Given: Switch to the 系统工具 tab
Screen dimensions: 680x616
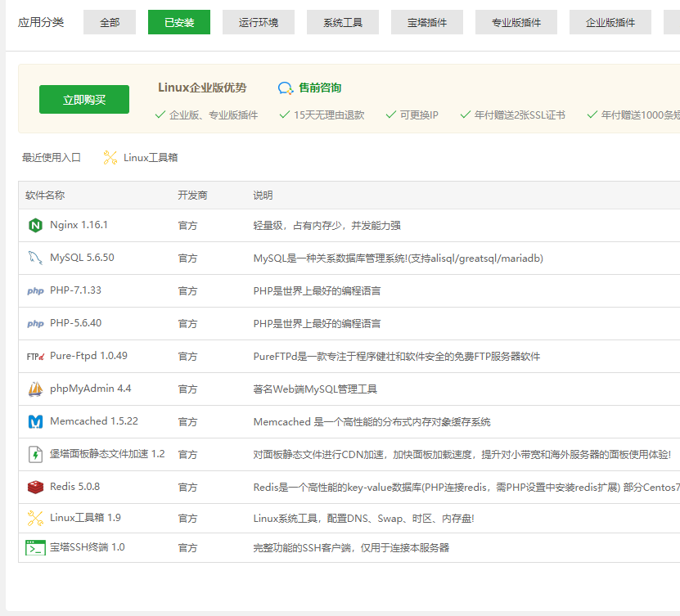Looking at the screenshot, I should (342, 22).
